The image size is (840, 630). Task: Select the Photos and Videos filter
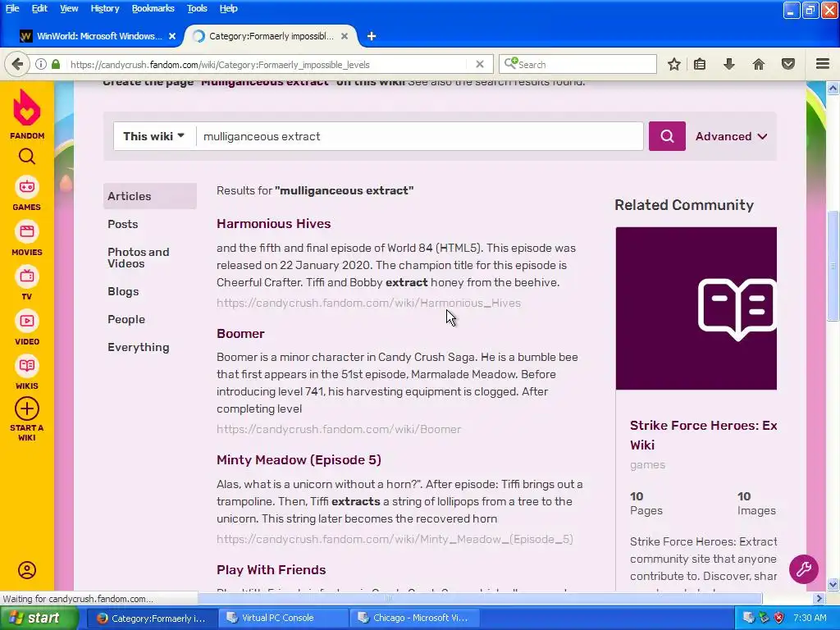pyautogui.click(x=138, y=258)
